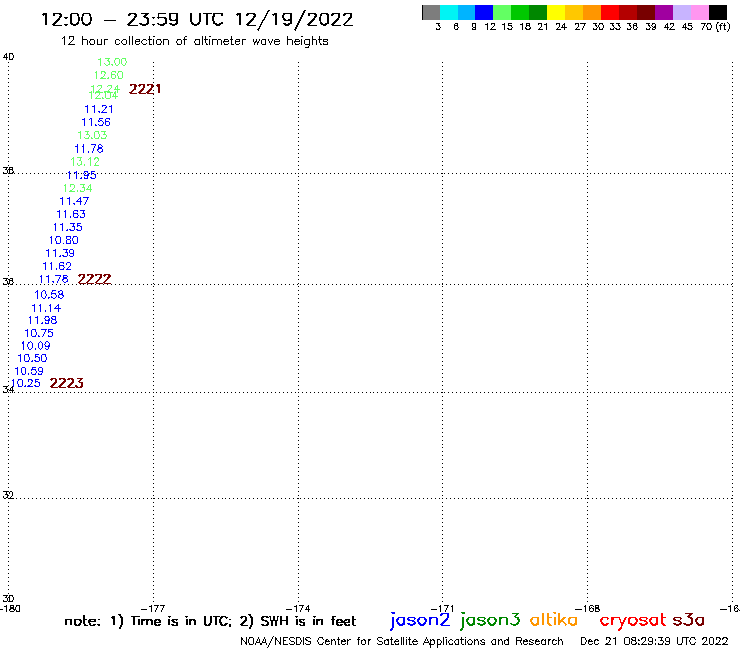Click the -174 longitude axis label
This screenshot has width=740, height=650.
tap(298, 609)
